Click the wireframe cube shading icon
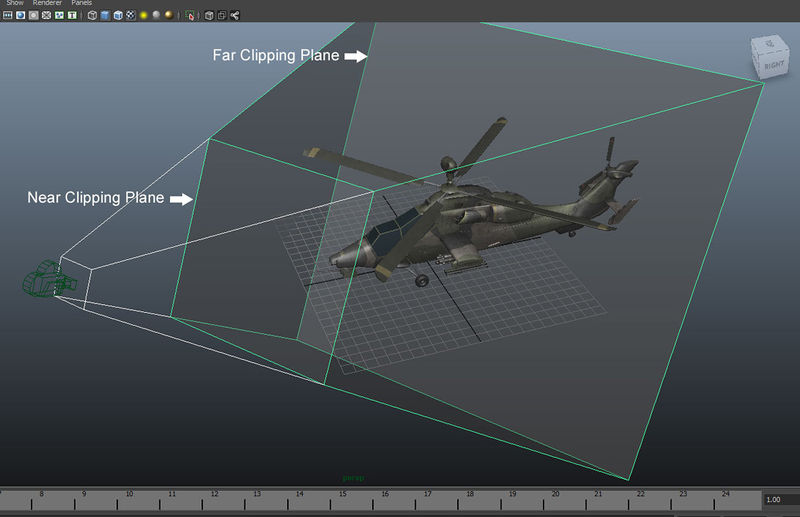The image size is (800, 517). coord(93,16)
